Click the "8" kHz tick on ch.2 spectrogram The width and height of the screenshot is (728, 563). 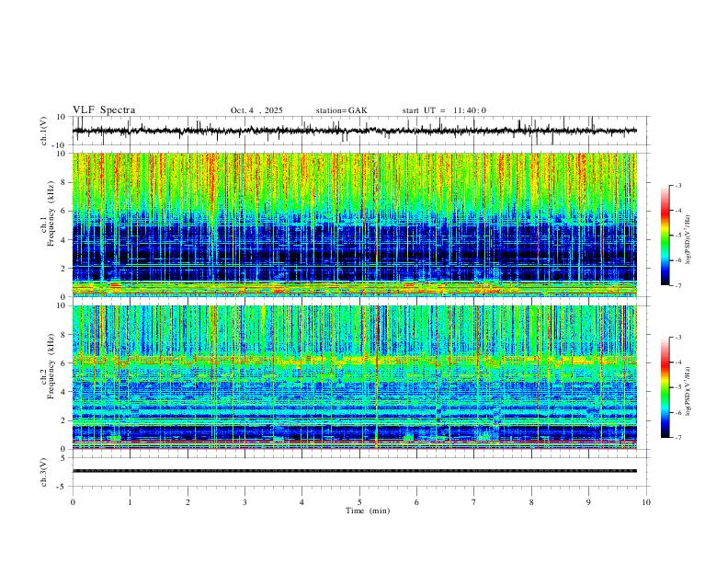64,335
